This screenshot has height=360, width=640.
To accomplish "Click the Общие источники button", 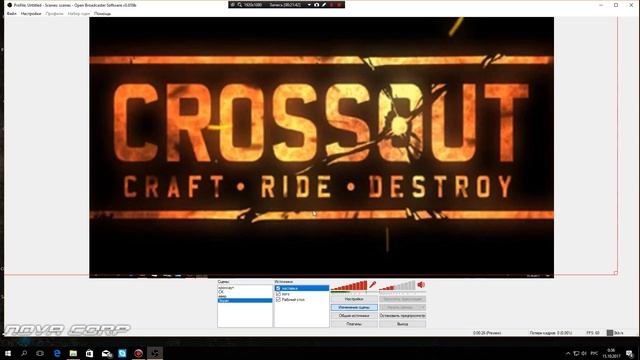I will [354, 316].
